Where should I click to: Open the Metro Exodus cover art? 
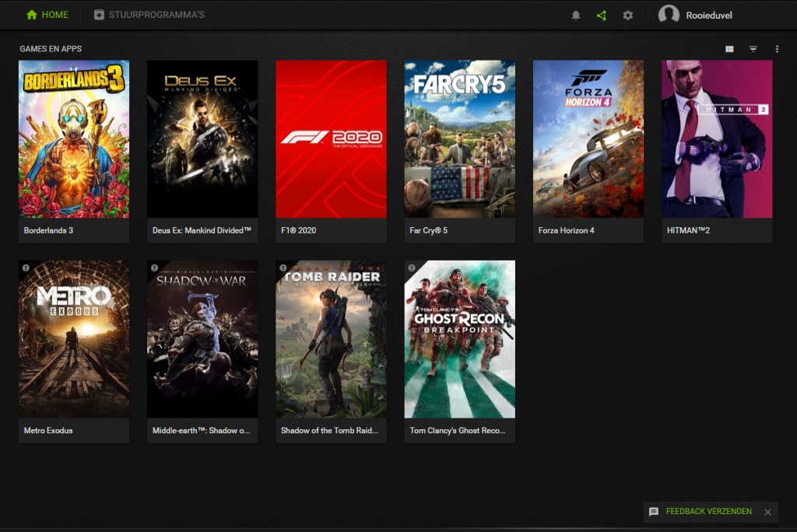(74, 339)
